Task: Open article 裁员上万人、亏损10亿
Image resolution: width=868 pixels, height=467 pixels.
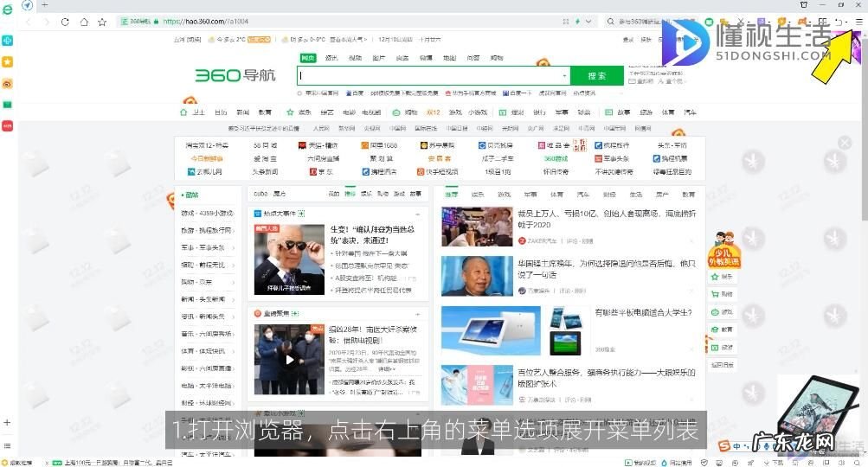Action: [607, 219]
